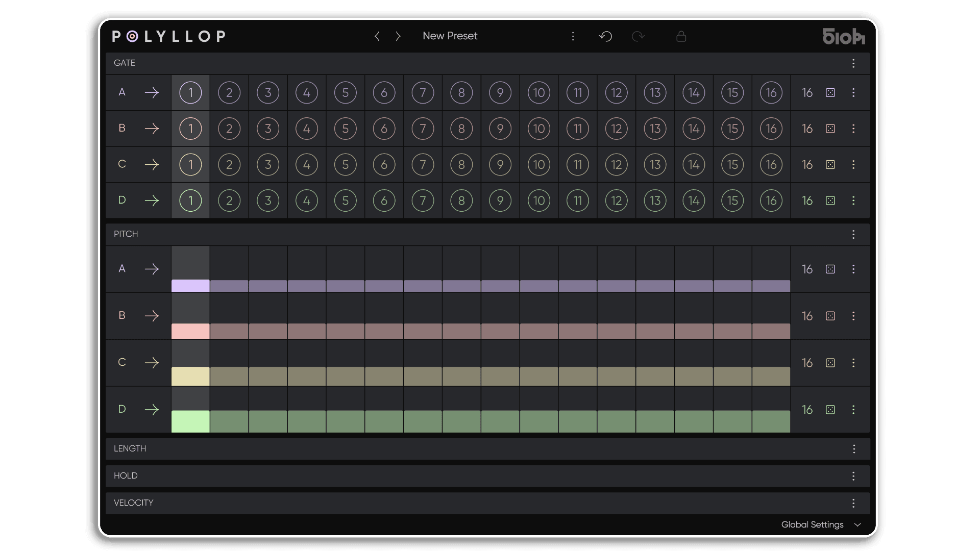980x551 pixels.
Task: Change Pitch row B direction arrow
Action: point(152,316)
